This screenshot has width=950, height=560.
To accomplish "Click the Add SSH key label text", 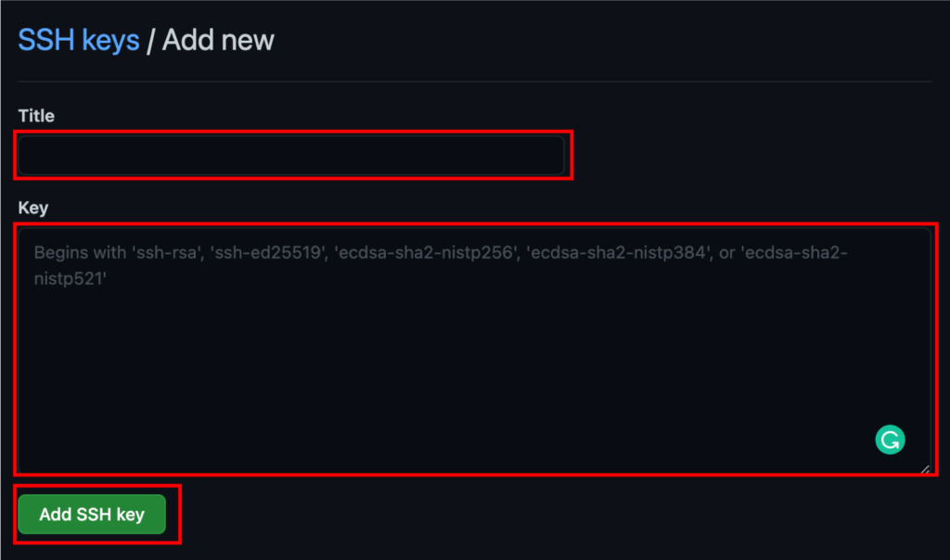I will (x=93, y=514).
